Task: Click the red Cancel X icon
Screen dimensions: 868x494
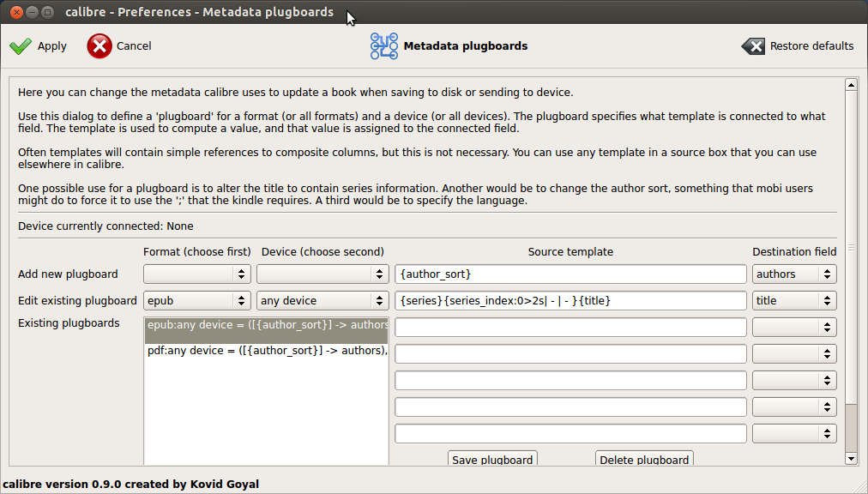Action: [x=99, y=46]
